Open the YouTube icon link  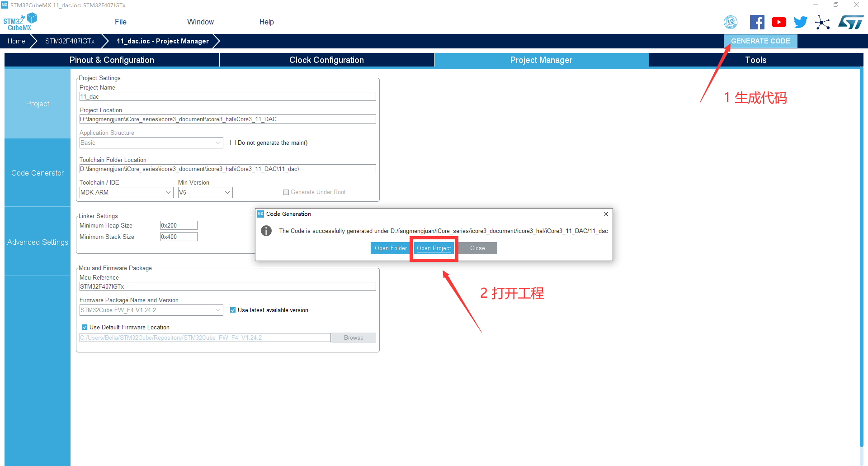click(778, 22)
